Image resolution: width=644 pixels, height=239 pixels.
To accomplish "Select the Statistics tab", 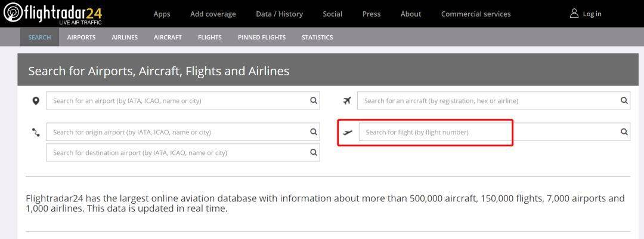I will coord(317,37).
